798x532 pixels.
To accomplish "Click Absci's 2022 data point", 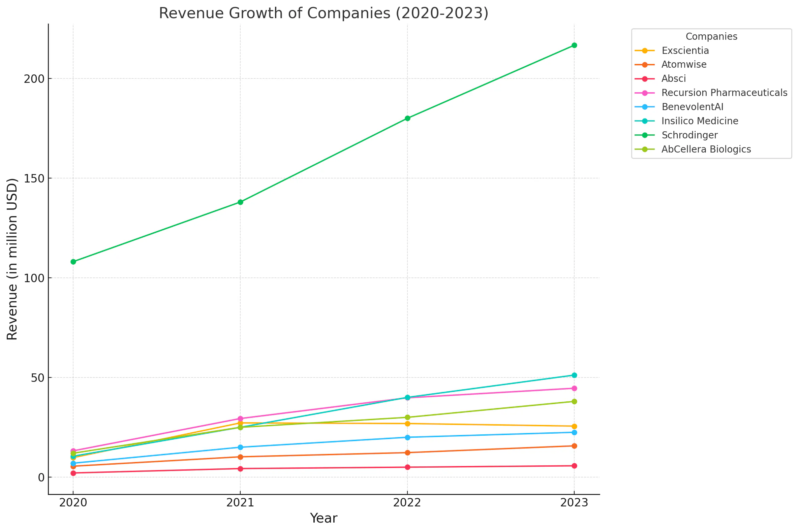I will click(407, 467).
